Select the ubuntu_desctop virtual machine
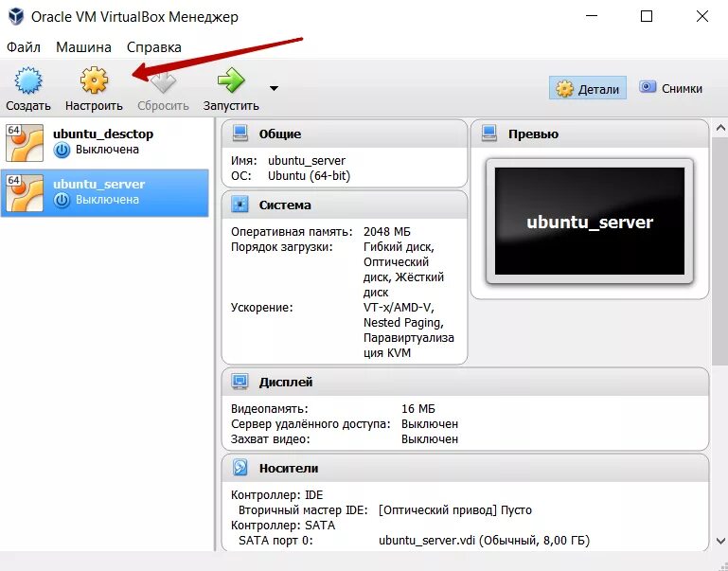This screenshot has width=728, height=571. (105, 143)
